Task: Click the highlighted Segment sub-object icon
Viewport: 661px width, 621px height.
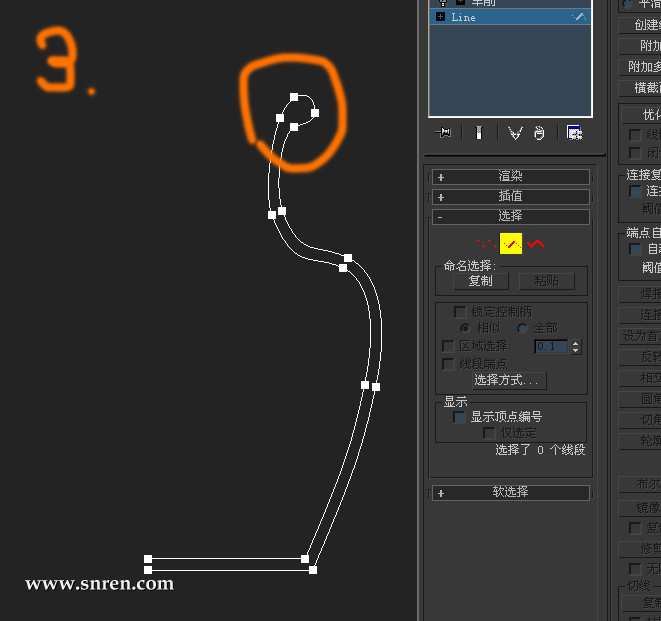Action: click(511, 244)
